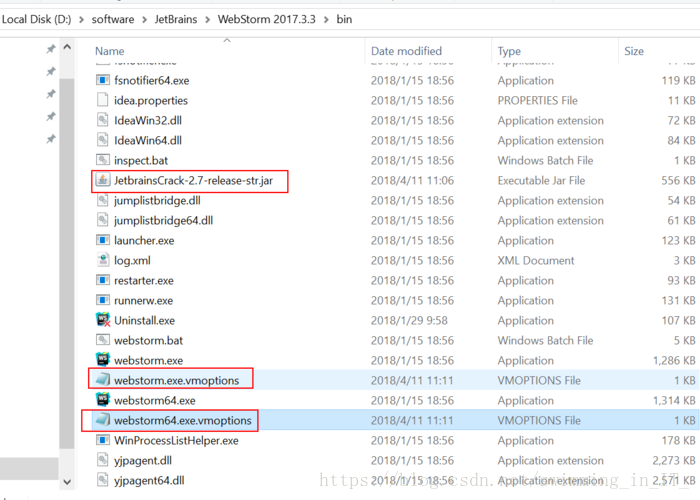Screen dimensions: 700x500
Task: Select the Uninstall.exe WebStorm icon
Action: tap(103, 320)
